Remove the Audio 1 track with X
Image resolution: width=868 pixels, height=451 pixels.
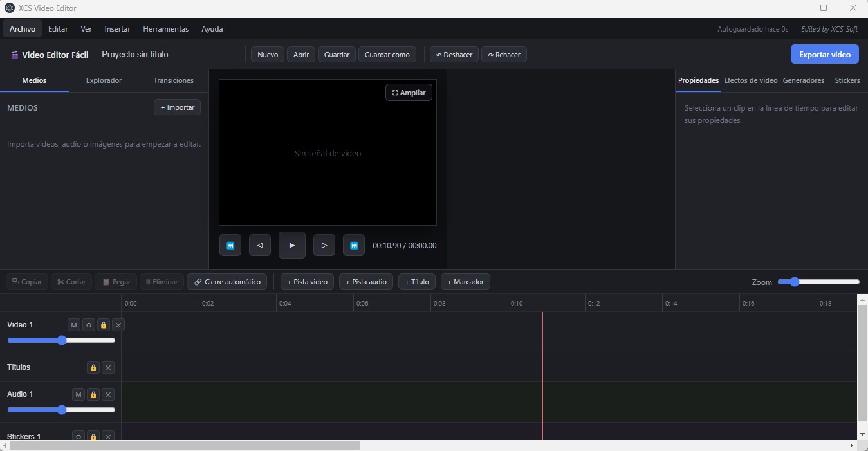tap(108, 394)
